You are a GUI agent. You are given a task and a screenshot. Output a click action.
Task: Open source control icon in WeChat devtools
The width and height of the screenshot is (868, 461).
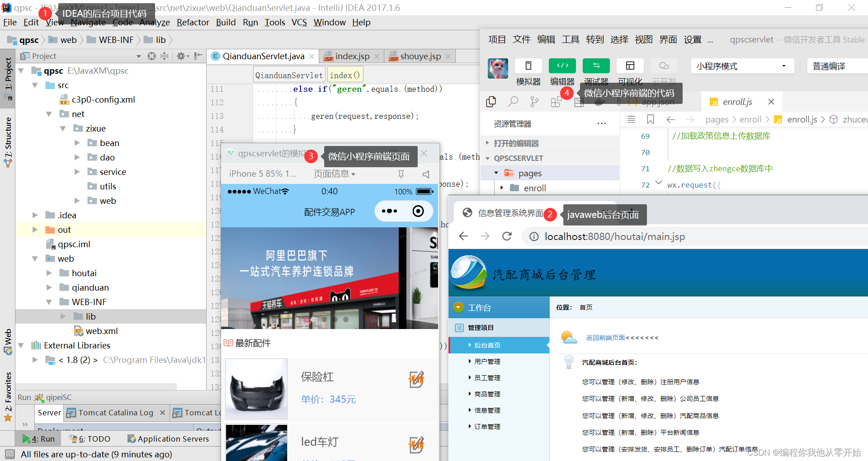534,102
